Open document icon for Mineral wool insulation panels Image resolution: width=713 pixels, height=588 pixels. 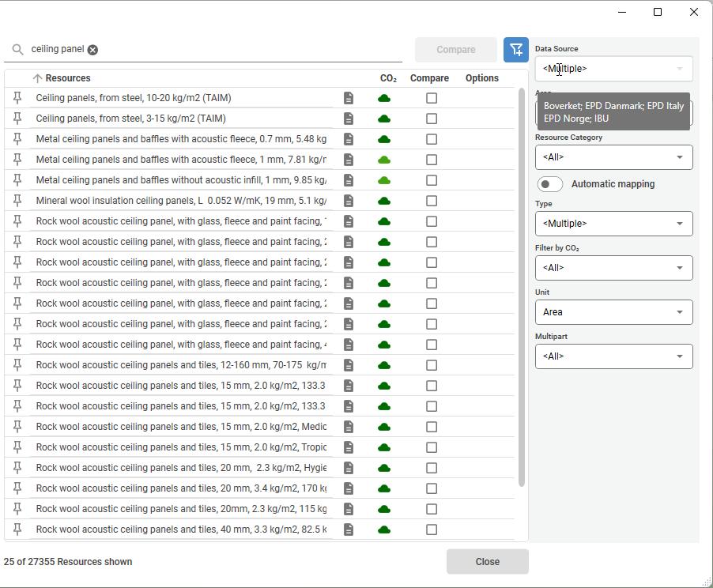tap(349, 201)
